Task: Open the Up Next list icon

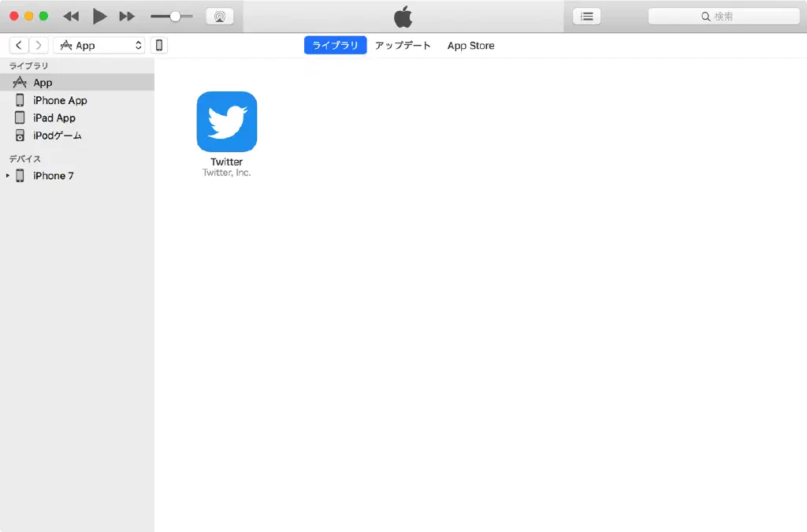Action: click(586, 17)
